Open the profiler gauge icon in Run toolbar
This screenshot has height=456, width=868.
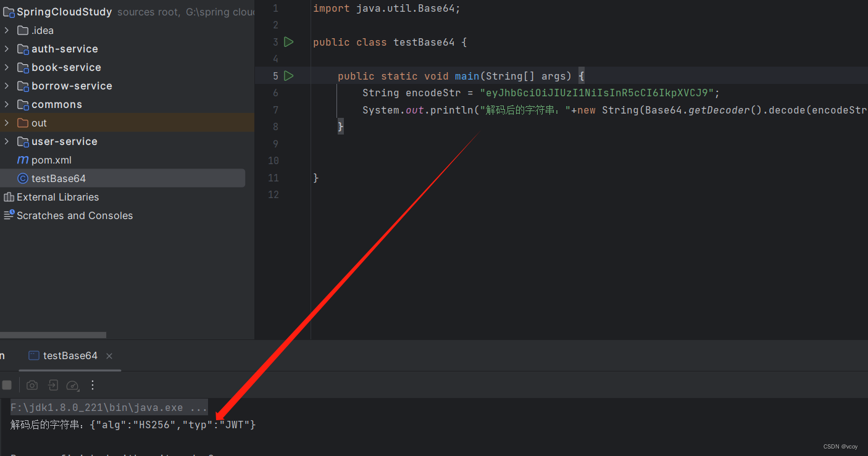point(73,386)
